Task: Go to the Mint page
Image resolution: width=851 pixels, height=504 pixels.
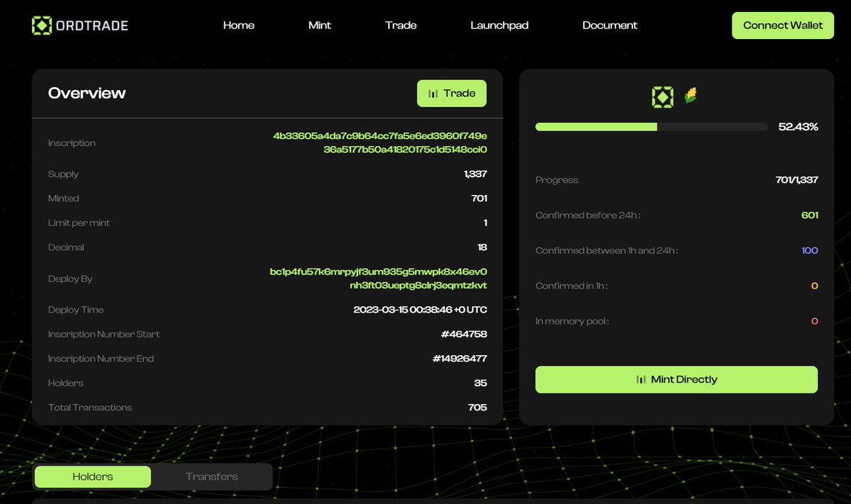Action: (x=320, y=26)
